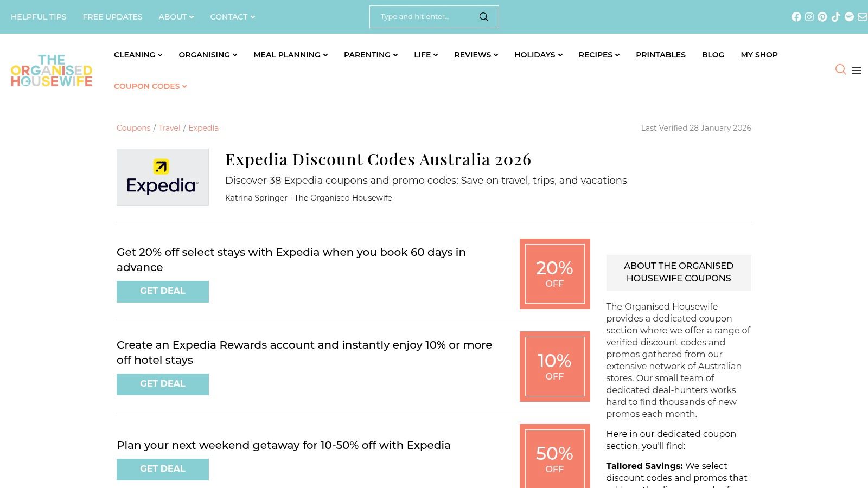Open the COUPON CODES dropdown
The image size is (868, 488).
point(150,86)
